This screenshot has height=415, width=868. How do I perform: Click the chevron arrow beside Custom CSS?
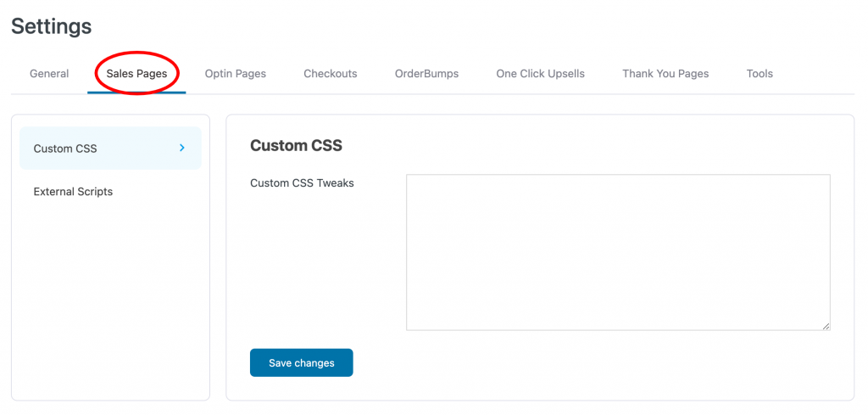pyautogui.click(x=182, y=148)
